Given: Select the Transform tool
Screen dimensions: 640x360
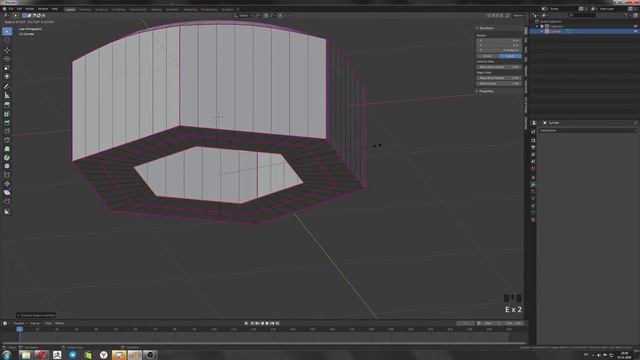Looking at the screenshot, I should (x=7, y=76).
